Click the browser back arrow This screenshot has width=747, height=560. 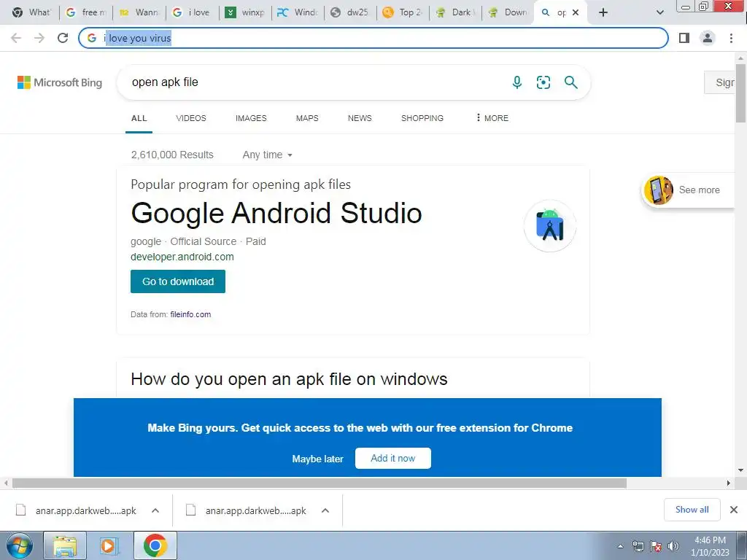(16, 38)
